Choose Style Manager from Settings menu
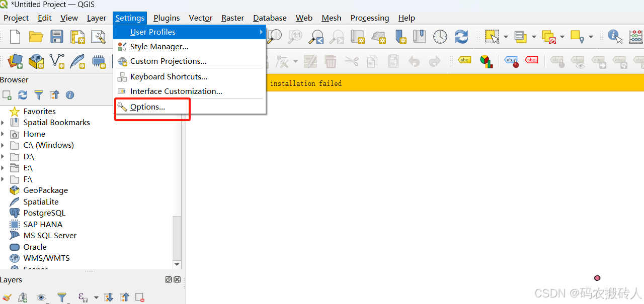Screen dimensions: 644x304 coord(189,47)
